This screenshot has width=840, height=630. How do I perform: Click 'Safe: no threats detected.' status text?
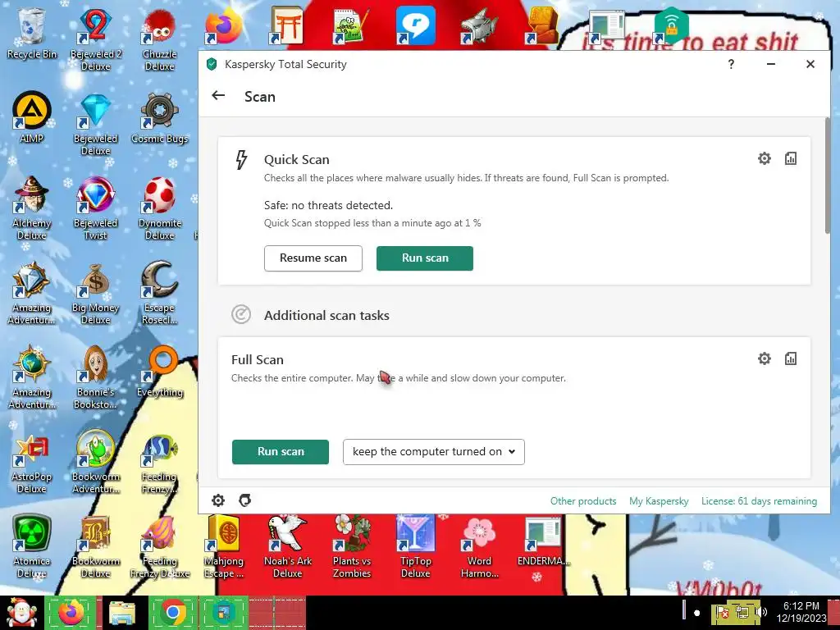click(x=328, y=205)
